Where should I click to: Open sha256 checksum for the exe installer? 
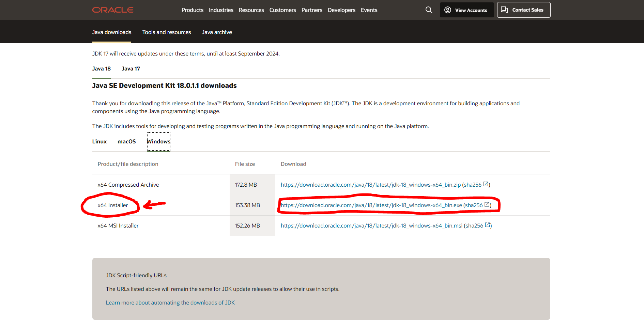tap(477, 205)
